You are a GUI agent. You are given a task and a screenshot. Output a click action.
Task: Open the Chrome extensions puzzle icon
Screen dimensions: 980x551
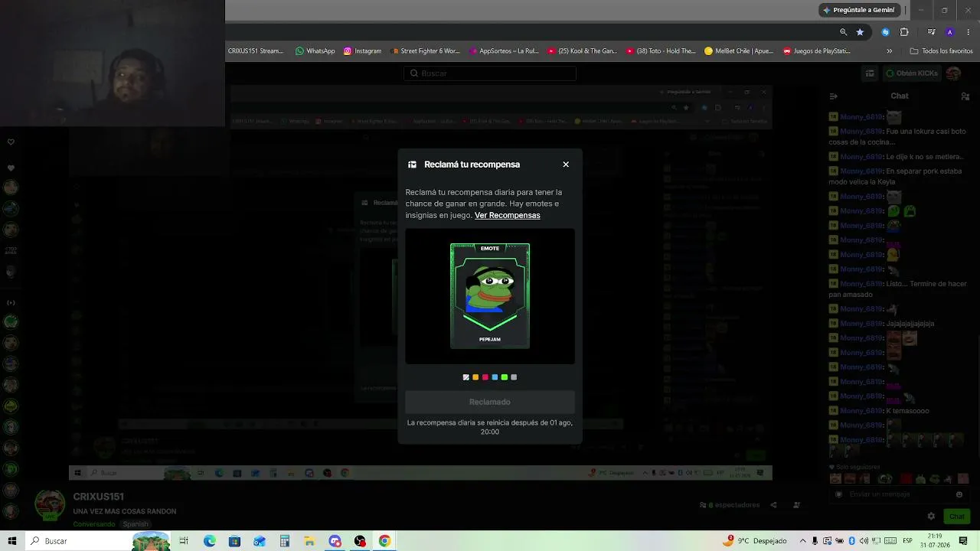[x=904, y=32]
